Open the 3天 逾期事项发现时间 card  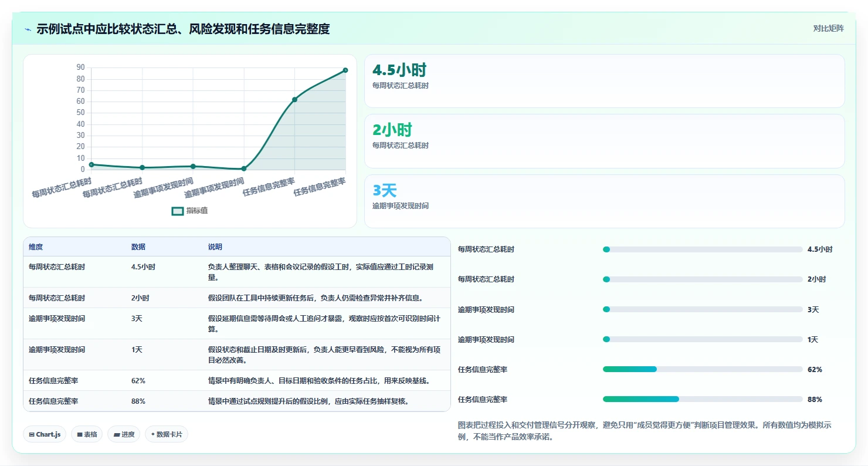click(x=604, y=201)
